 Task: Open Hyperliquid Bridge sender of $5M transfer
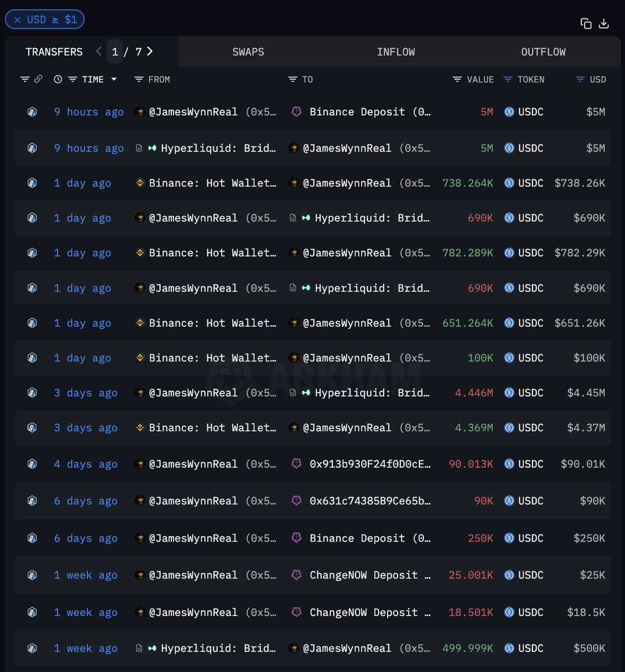tap(218, 148)
